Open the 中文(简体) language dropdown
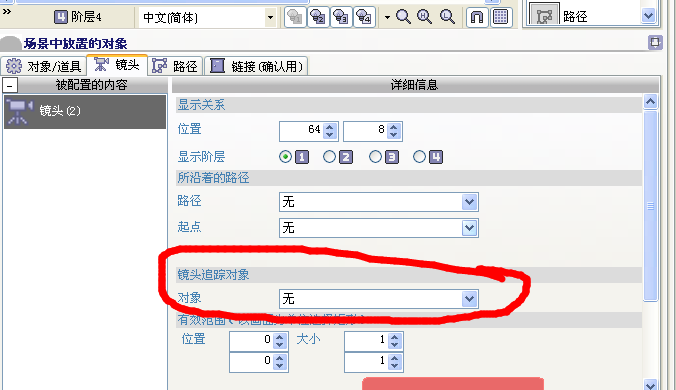676x390 pixels. coord(270,18)
